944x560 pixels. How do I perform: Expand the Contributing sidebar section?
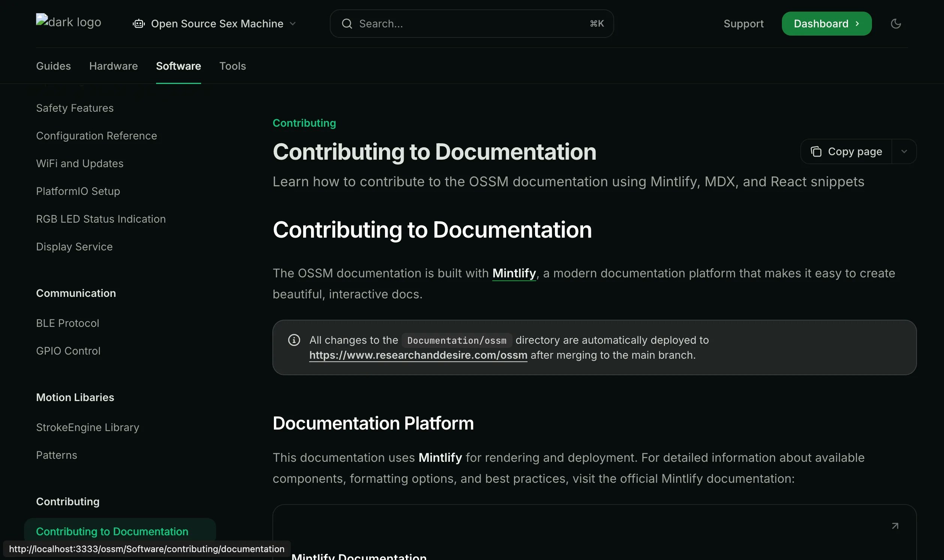pos(68,502)
